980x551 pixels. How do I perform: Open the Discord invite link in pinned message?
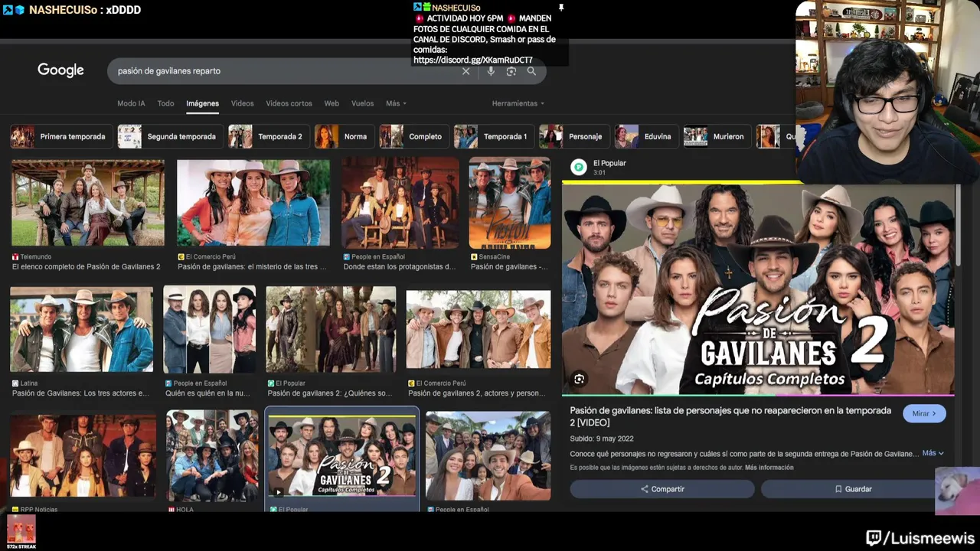pos(472,60)
